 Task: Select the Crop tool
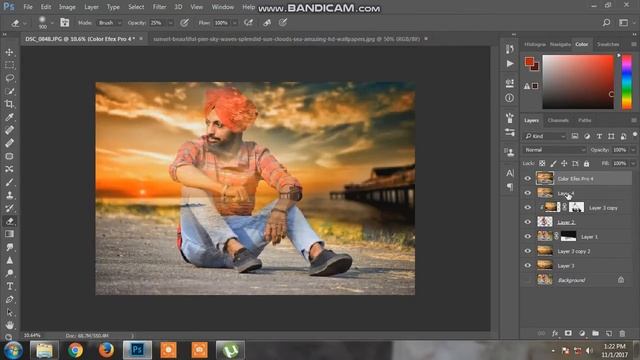point(9,104)
